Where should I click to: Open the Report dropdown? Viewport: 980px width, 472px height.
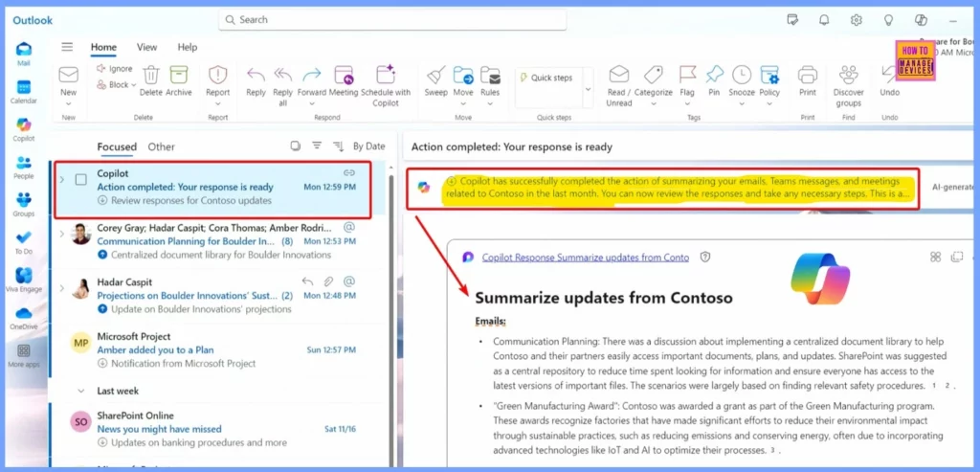point(218,103)
